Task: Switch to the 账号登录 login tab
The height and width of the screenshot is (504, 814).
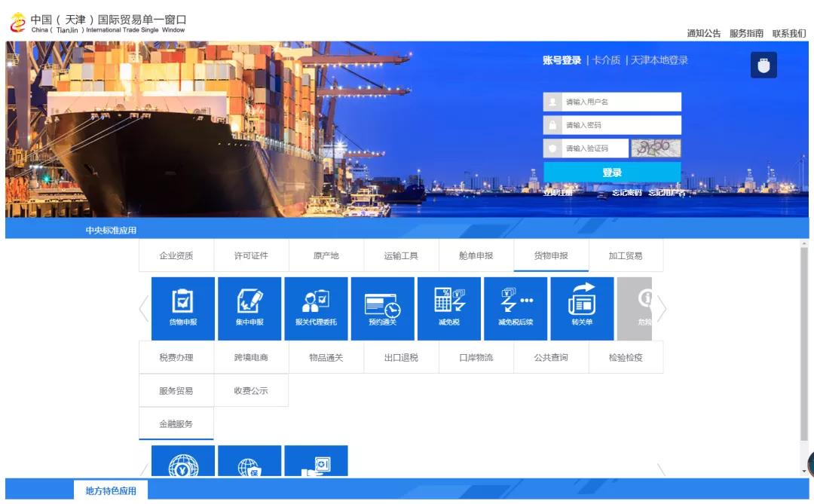Action: click(562, 60)
